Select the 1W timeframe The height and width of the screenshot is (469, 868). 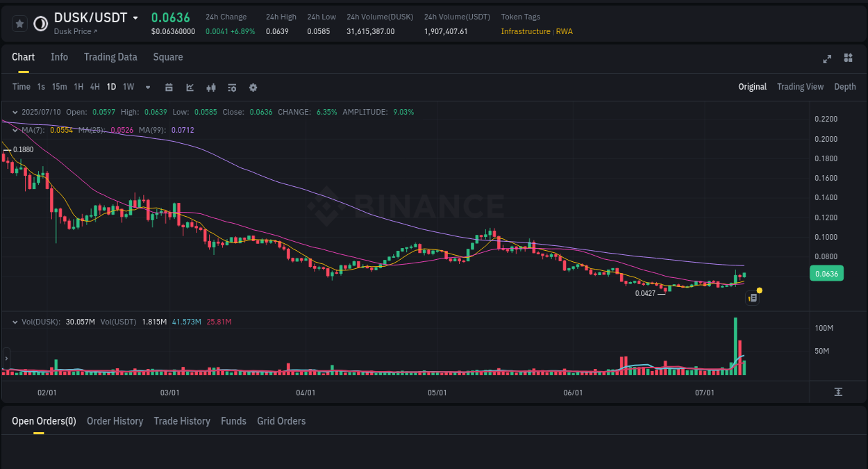[x=128, y=87]
